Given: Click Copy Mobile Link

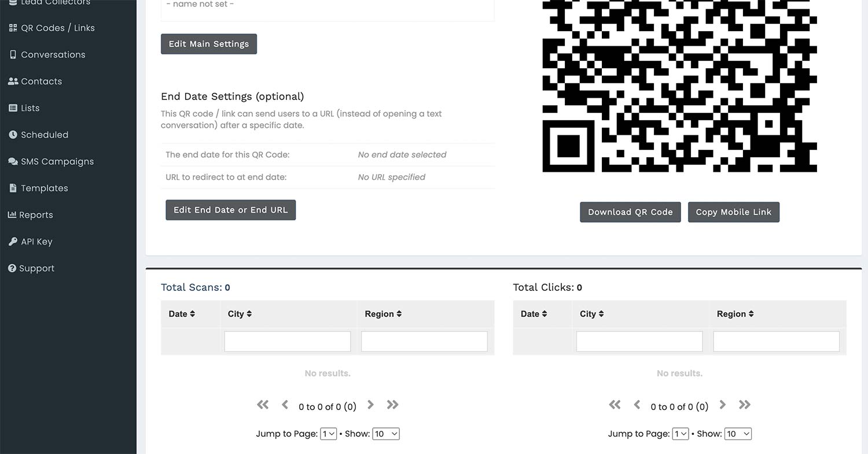Looking at the screenshot, I should 733,212.
